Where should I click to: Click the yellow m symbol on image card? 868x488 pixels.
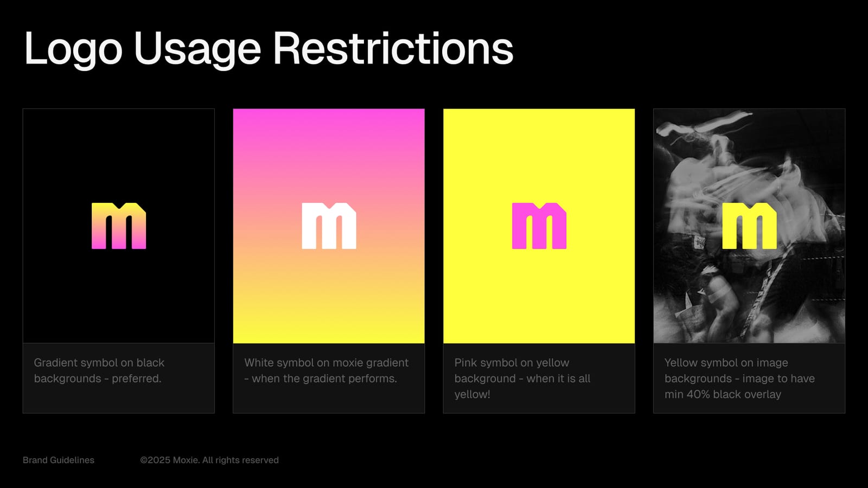(x=749, y=226)
